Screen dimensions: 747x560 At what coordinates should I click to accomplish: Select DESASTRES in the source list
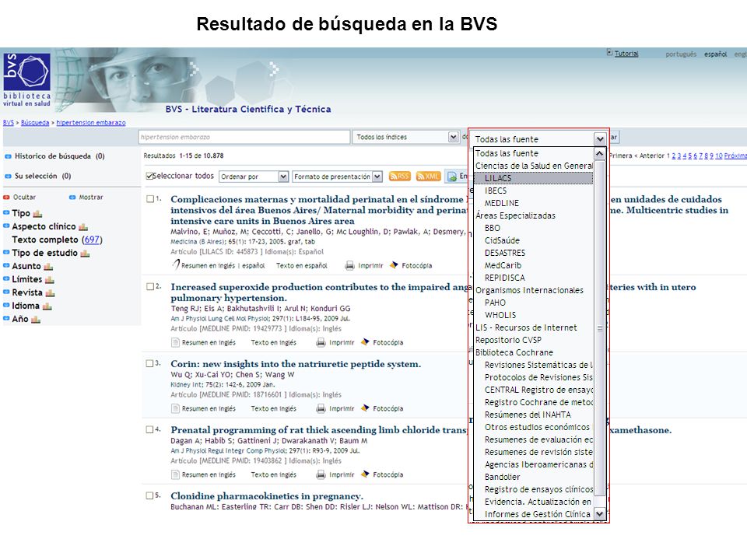(x=534, y=253)
